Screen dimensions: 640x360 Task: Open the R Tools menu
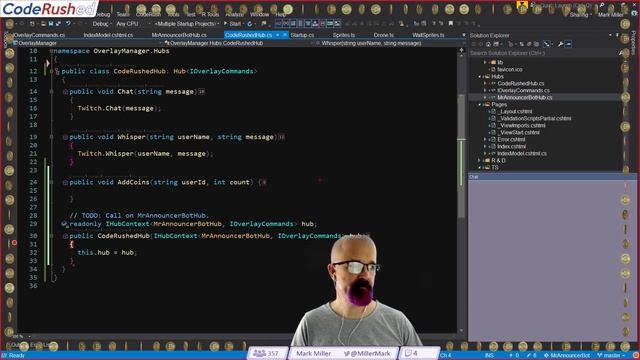(x=211, y=14)
